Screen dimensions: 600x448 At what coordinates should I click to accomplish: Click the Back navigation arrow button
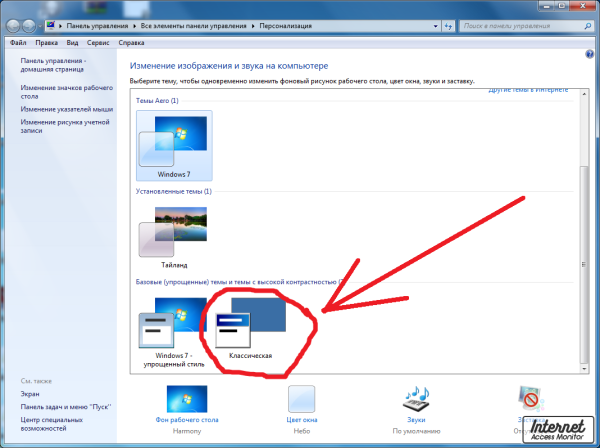click(x=13, y=26)
